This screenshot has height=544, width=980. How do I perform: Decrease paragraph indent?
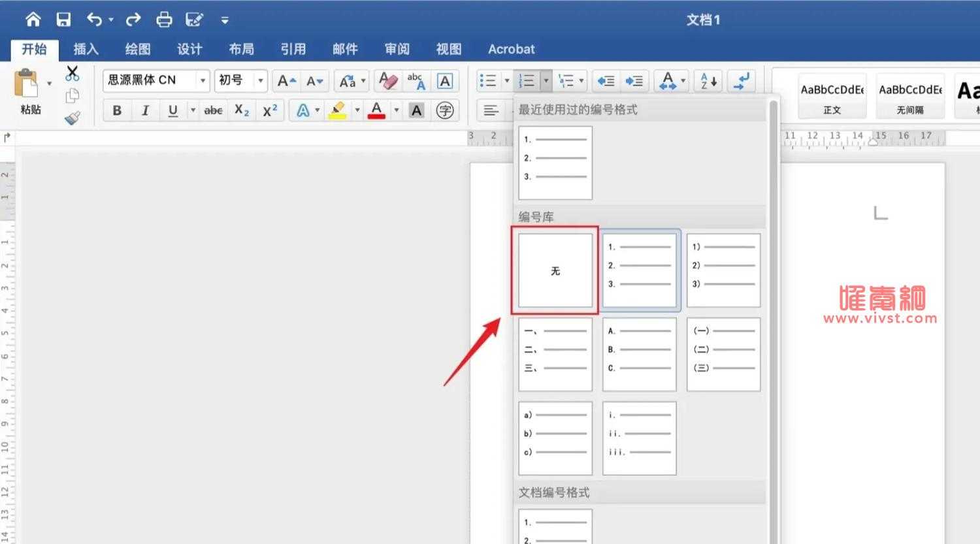pyautogui.click(x=606, y=81)
